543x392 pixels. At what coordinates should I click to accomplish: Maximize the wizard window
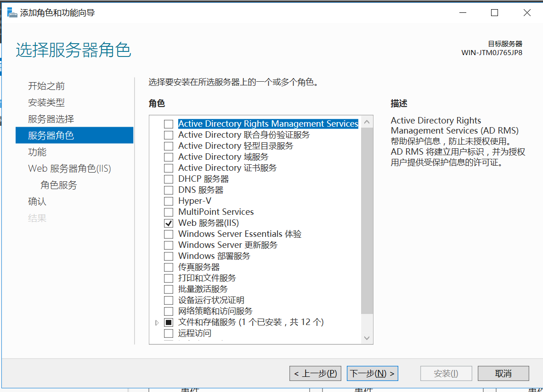tap(494, 13)
